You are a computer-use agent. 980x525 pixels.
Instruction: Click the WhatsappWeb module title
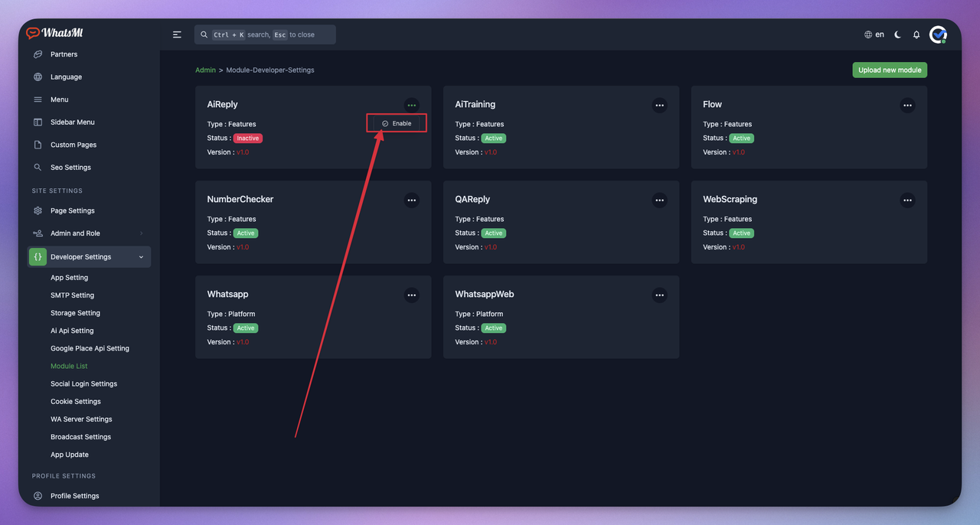(484, 294)
